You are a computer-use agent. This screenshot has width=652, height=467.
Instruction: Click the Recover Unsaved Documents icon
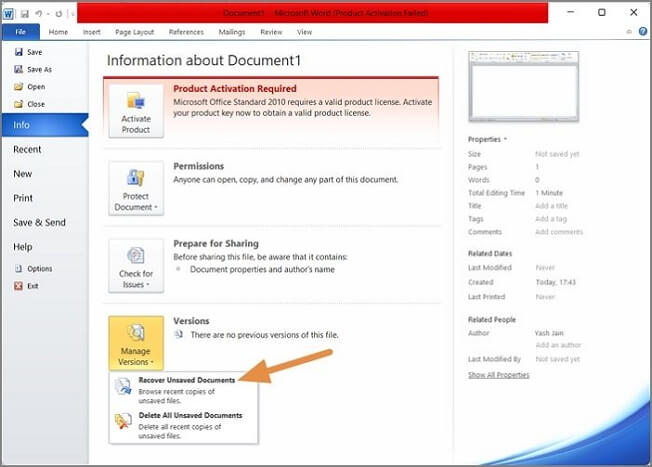123,386
